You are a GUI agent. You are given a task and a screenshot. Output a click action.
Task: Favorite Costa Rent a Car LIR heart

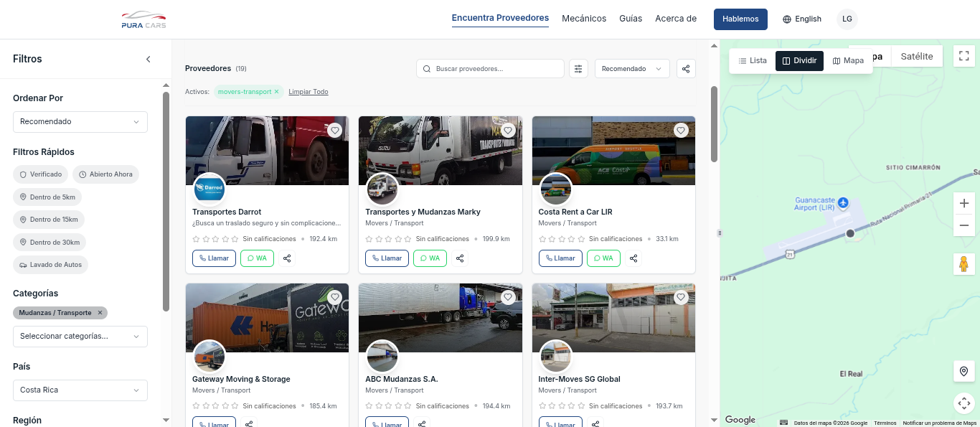point(681,131)
